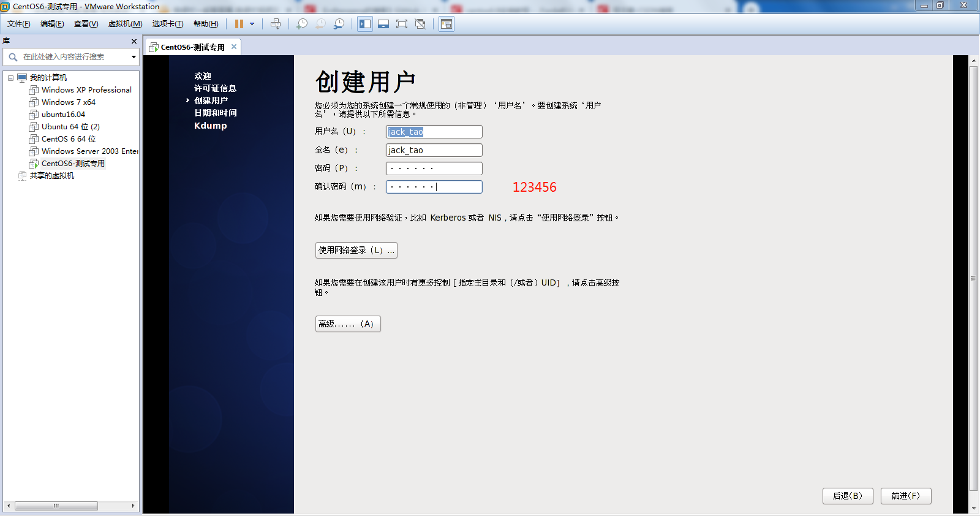Click the 使用网络登录(L) button
The image size is (980, 516).
pos(356,250)
